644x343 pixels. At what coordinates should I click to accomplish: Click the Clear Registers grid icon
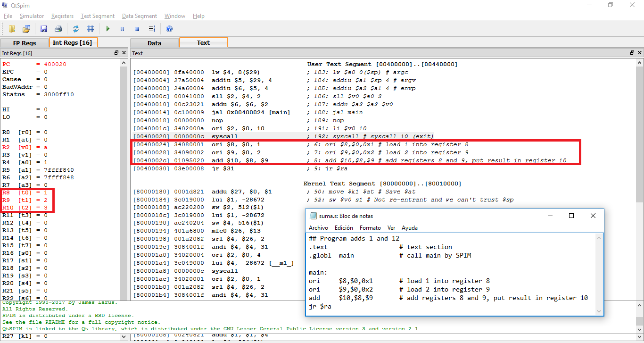coord(91,29)
